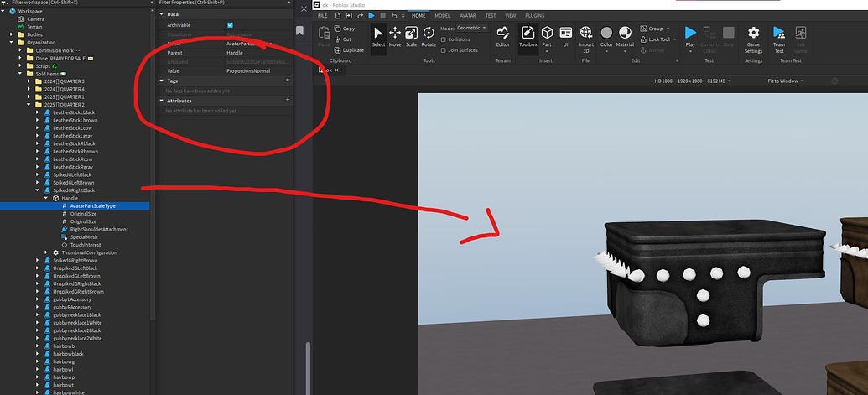
Task: Close the ok document tab
Action: pyautogui.click(x=336, y=70)
